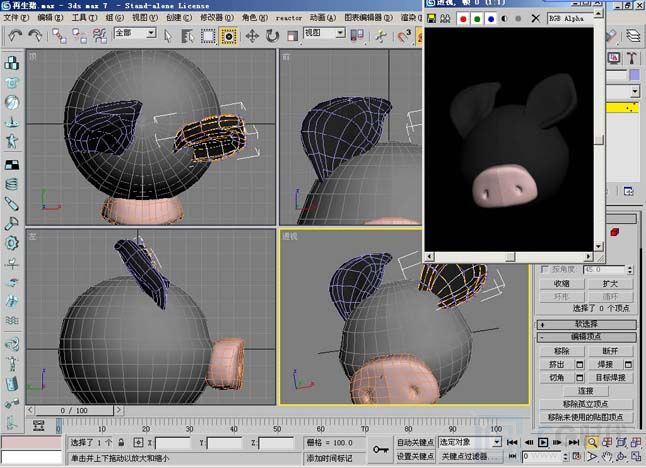Viewport: 646px width, 468px height.
Task: Click the 连接 button
Action: point(586,391)
